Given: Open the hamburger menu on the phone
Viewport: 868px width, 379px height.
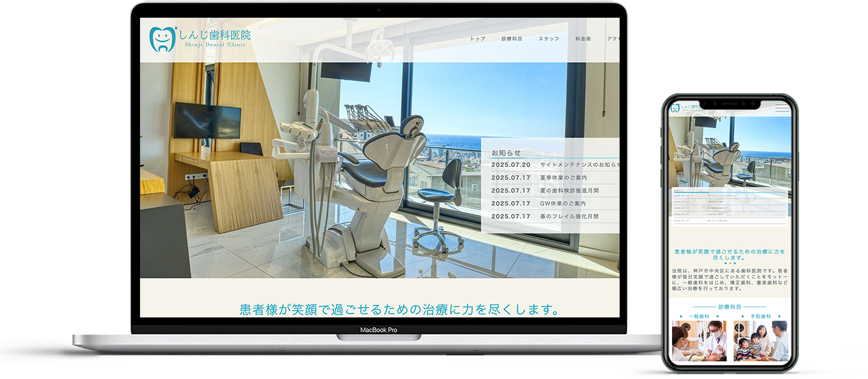Looking at the screenshot, I should [782, 108].
